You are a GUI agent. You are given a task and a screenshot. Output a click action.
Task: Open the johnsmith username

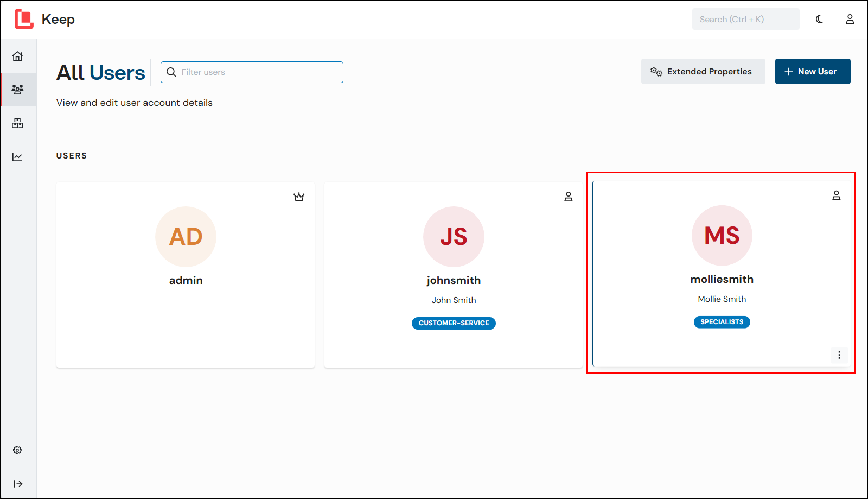[454, 280]
